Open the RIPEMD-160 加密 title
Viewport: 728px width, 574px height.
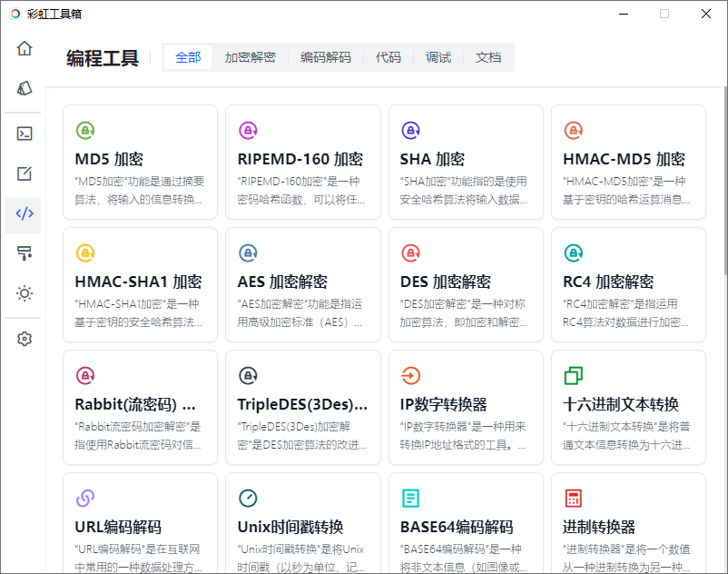tap(300, 159)
